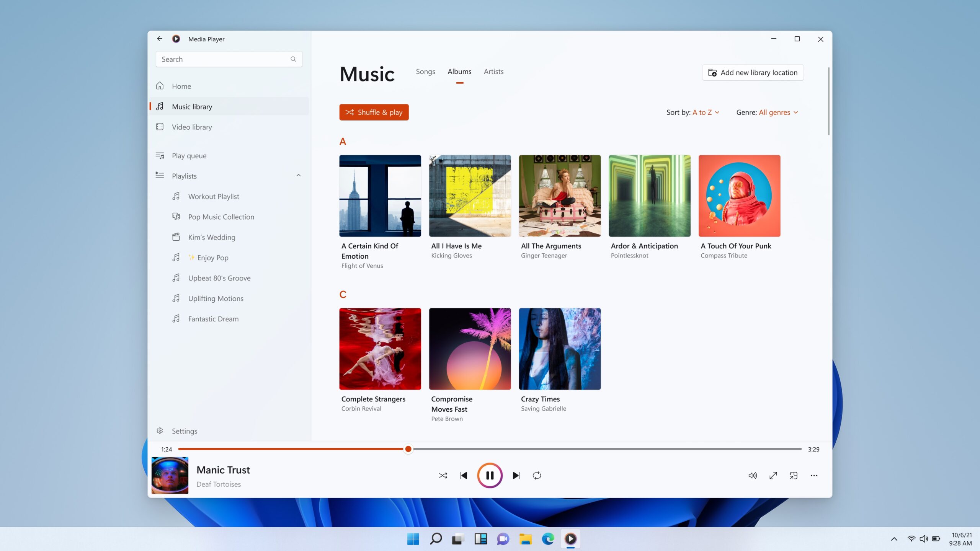The width and height of the screenshot is (980, 551).
Task: Click the skip to previous track icon
Action: 464,475
